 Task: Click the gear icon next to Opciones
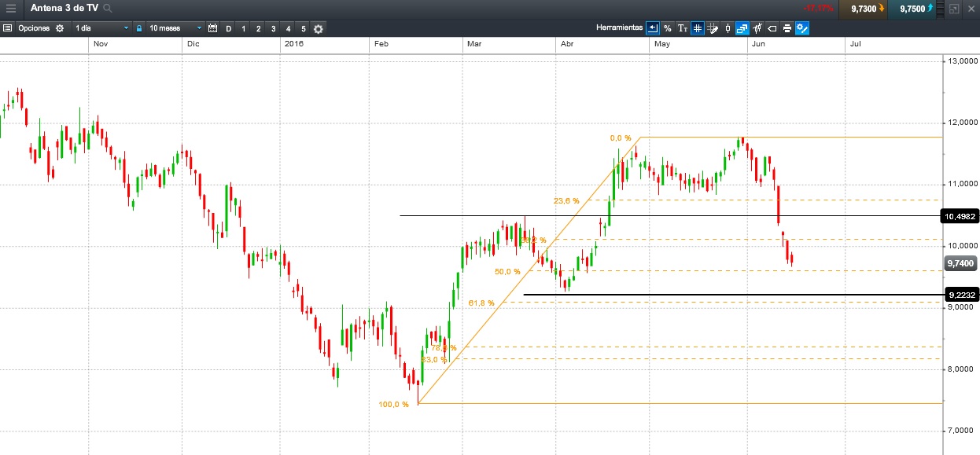pos(59,28)
